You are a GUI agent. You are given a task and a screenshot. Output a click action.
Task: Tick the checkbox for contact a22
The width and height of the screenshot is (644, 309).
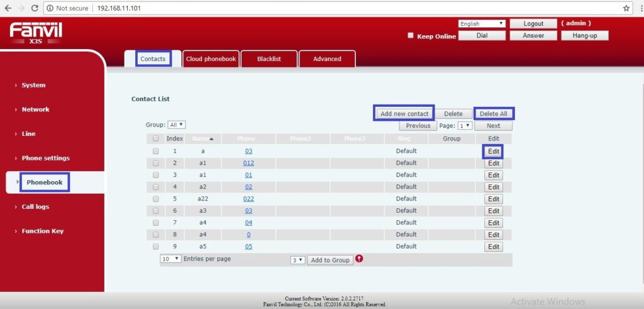point(155,199)
